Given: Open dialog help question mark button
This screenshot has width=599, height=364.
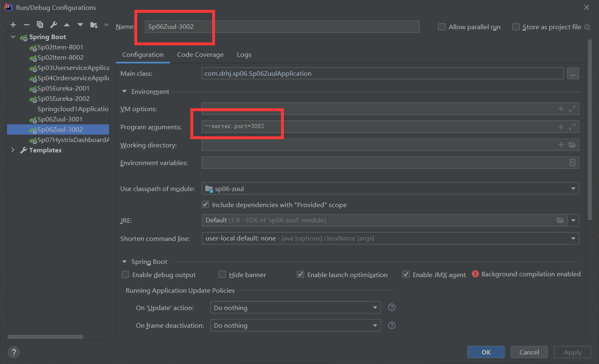Looking at the screenshot, I should [x=14, y=352].
